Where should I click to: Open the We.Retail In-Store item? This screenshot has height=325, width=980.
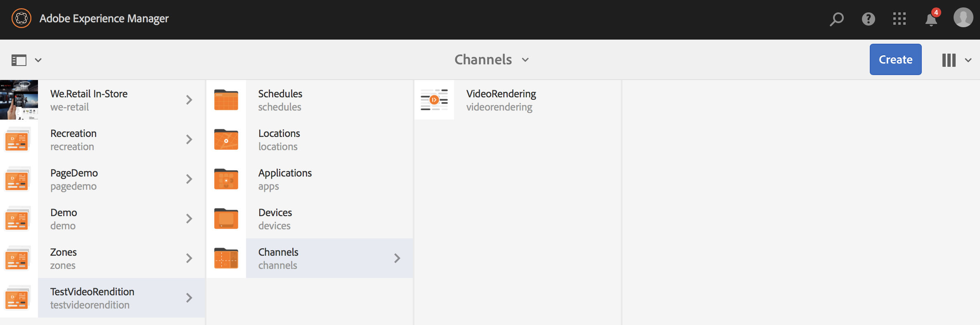pyautogui.click(x=102, y=100)
